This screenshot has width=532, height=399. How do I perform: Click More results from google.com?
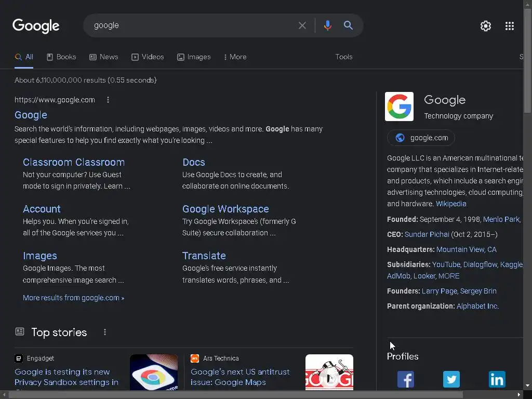tap(73, 298)
